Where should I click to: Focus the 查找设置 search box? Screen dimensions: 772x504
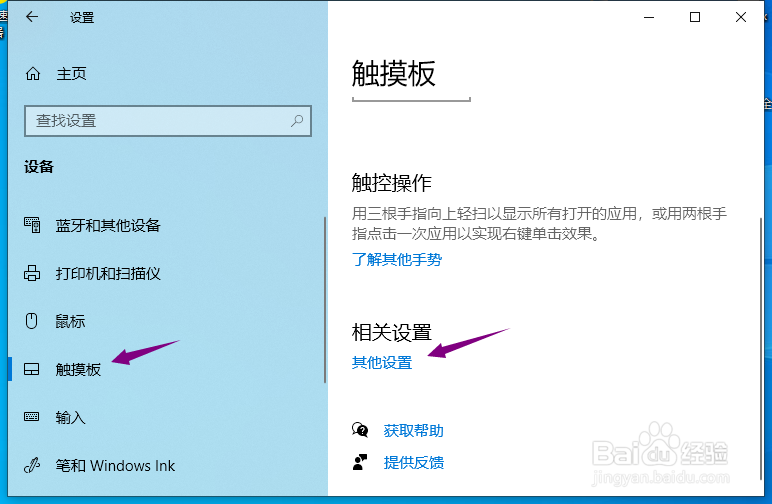(168, 121)
